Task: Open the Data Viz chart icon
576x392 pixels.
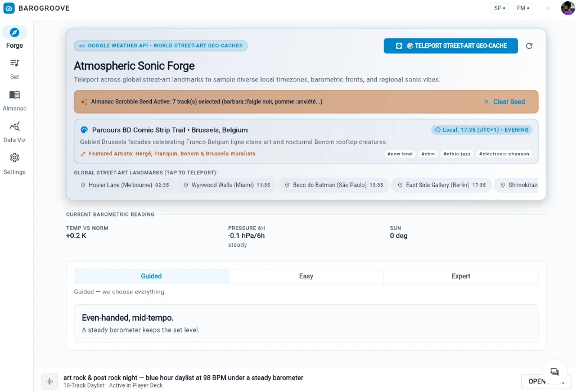Action: click(14, 127)
